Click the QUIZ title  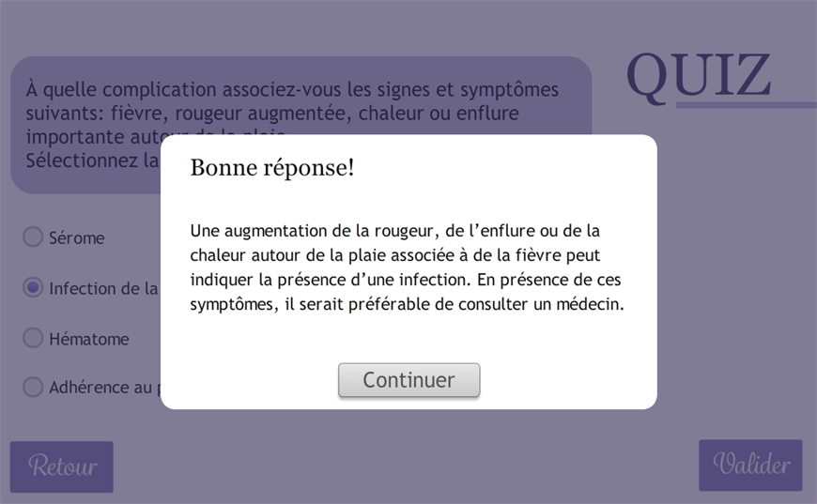click(x=698, y=75)
